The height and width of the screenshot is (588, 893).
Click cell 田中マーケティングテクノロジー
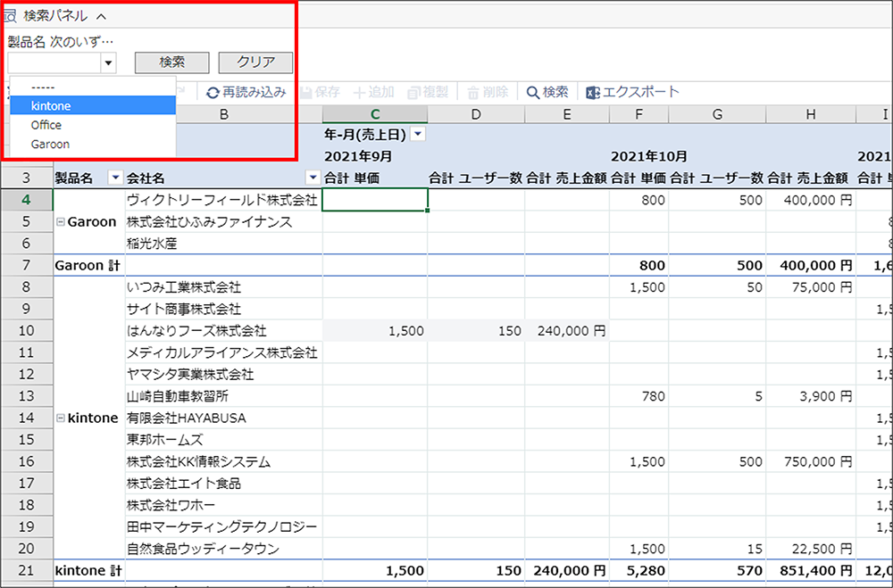click(222, 527)
